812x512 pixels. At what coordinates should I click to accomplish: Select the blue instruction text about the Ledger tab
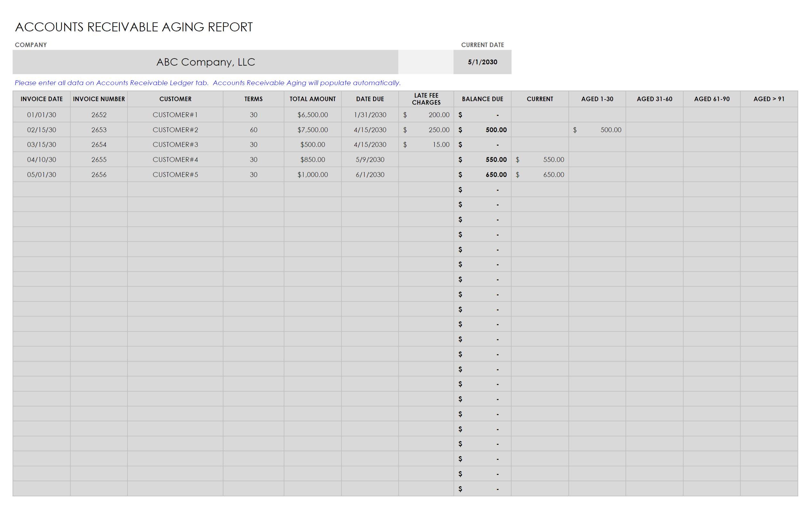tap(208, 82)
